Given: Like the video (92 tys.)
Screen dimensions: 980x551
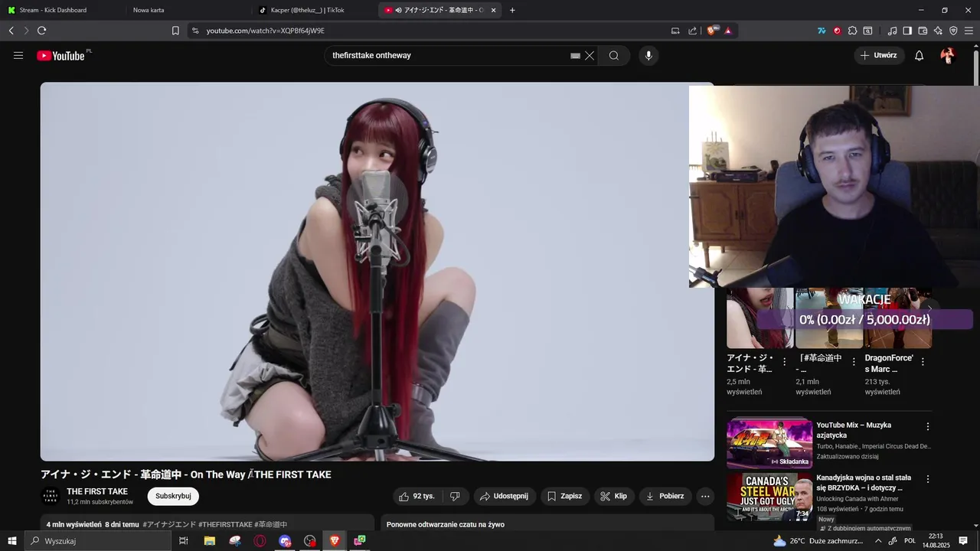Looking at the screenshot, I should 417,496.
